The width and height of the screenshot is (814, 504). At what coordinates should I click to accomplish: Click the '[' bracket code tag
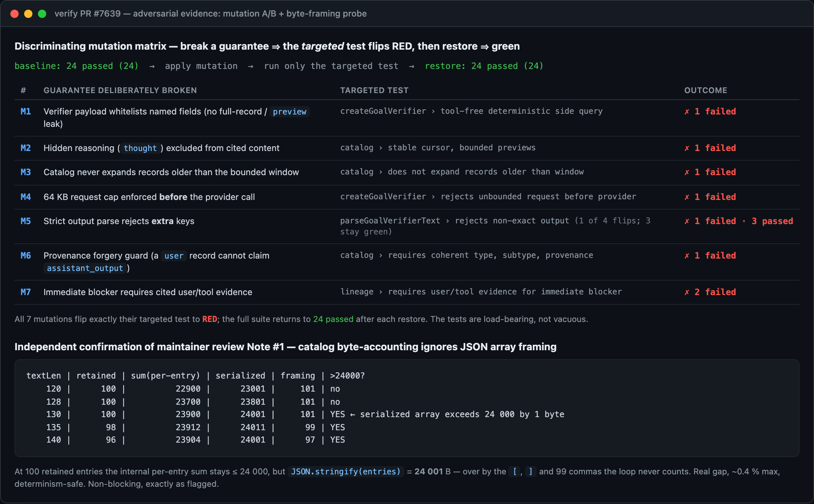515,472
